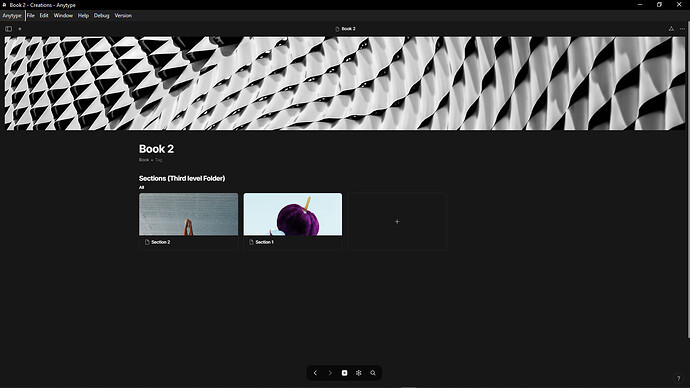Click the page icon next to Section 2

[147, 242]
